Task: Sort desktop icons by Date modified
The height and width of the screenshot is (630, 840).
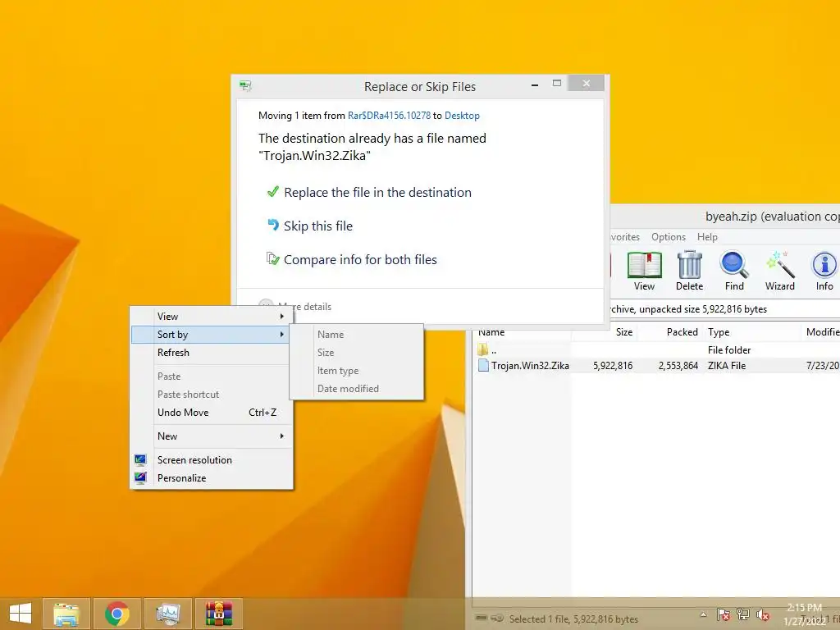Action: click(x=356, y=388)
